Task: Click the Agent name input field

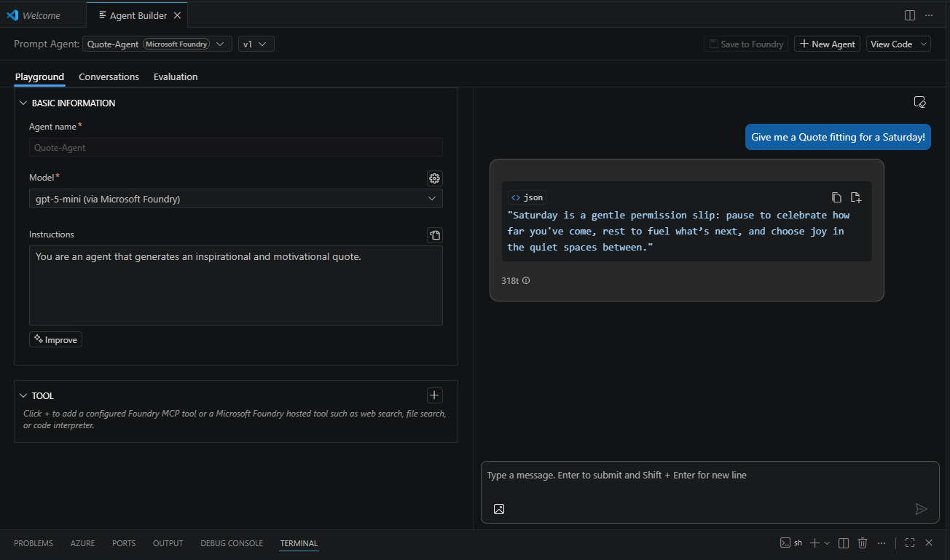Action: pyautogui.click(x=236, y=147)
